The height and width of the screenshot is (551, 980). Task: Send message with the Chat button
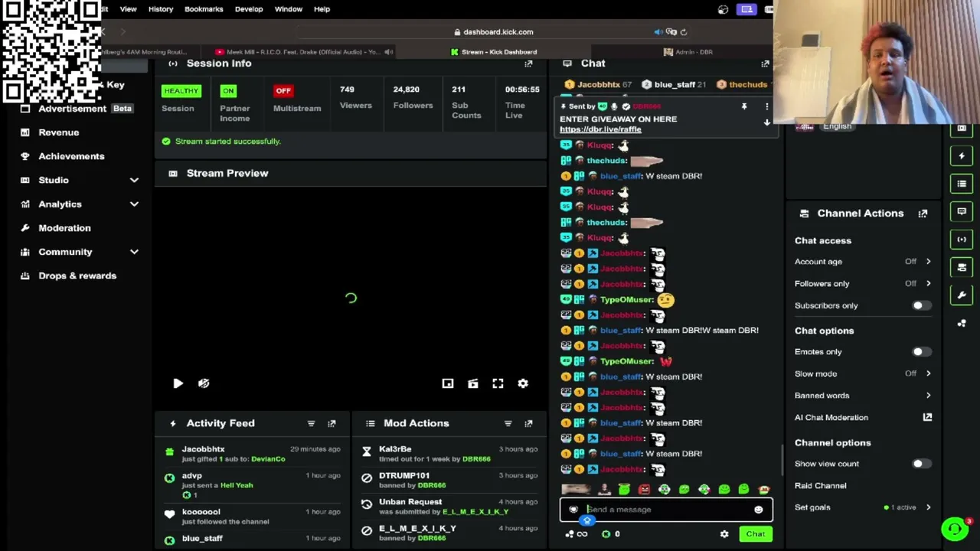756,534
